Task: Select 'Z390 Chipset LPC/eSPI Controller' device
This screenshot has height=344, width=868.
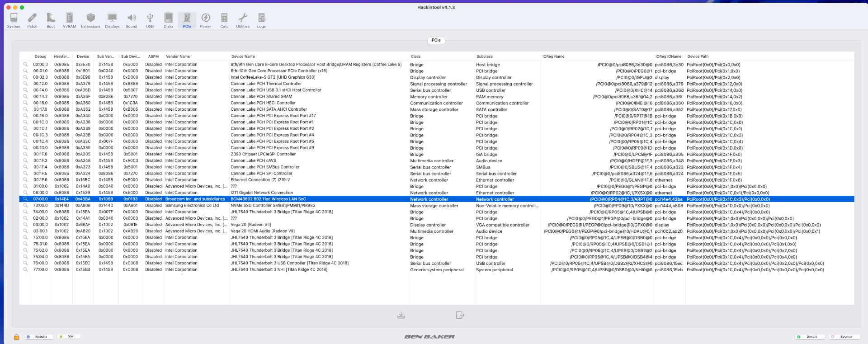Action: coord(263,154)
